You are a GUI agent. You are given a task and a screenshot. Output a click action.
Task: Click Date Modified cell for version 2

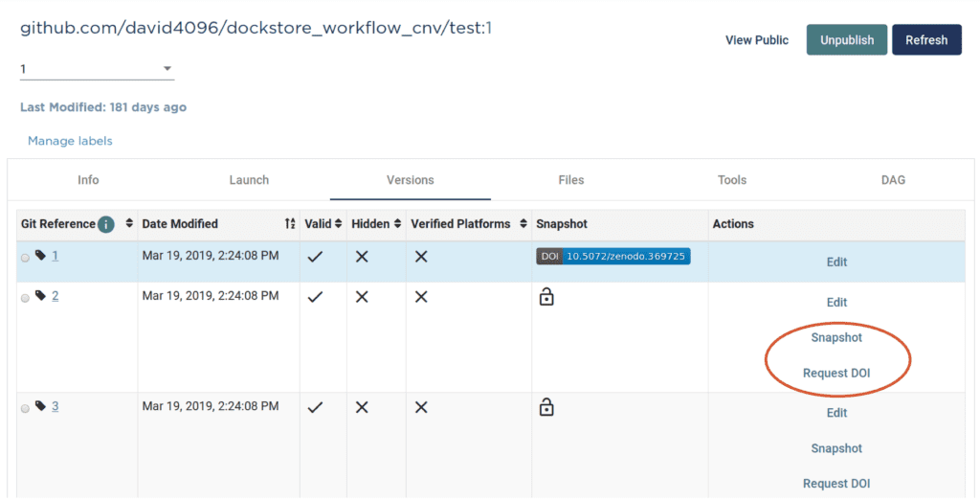pos(211,295)
